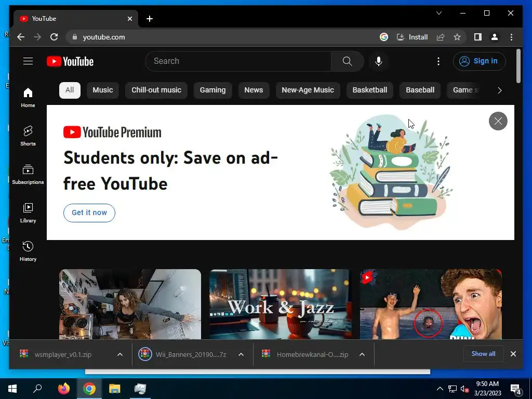532x399 pixels.
Task: Go back with the browser arrow
Action: [x=21, y=37]
